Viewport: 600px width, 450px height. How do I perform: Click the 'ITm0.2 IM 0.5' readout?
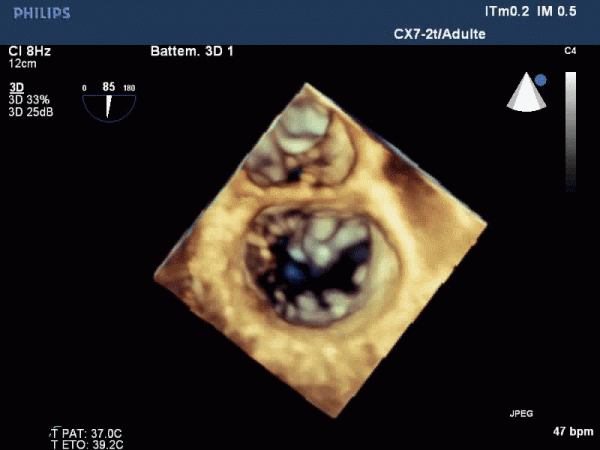tap(530, 11)
